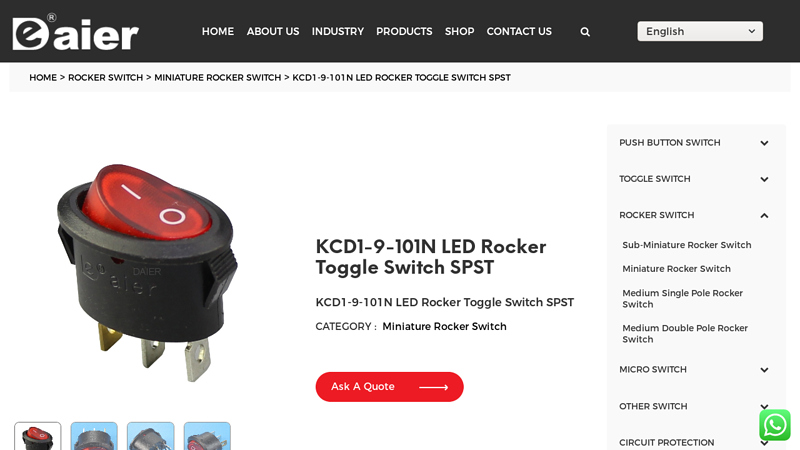The height and width of the screenshot is (450, 800).
Task: Click the Ask A Quote button
Action: click(x=389, y=387)
